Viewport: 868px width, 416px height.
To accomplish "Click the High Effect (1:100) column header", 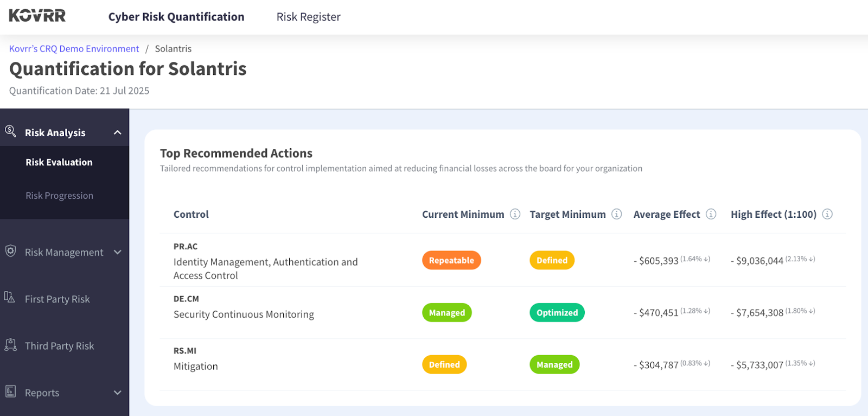I will (x=774, y=215).
